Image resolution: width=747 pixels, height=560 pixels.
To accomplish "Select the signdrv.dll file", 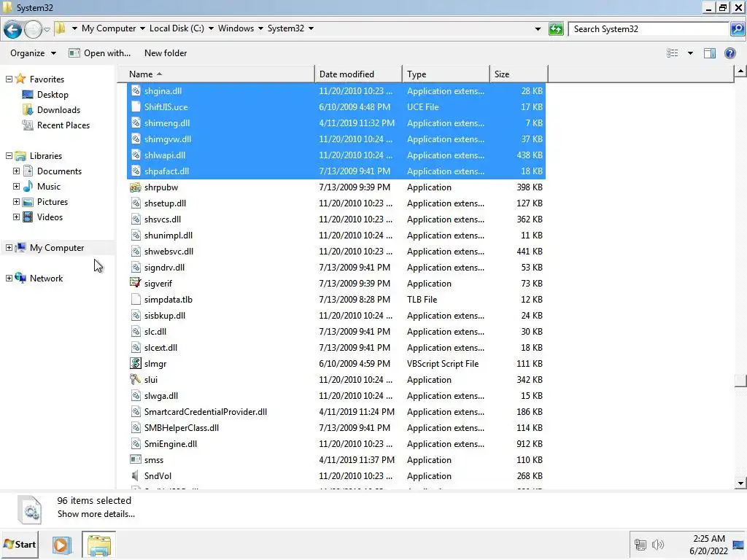I will [336, 268].
